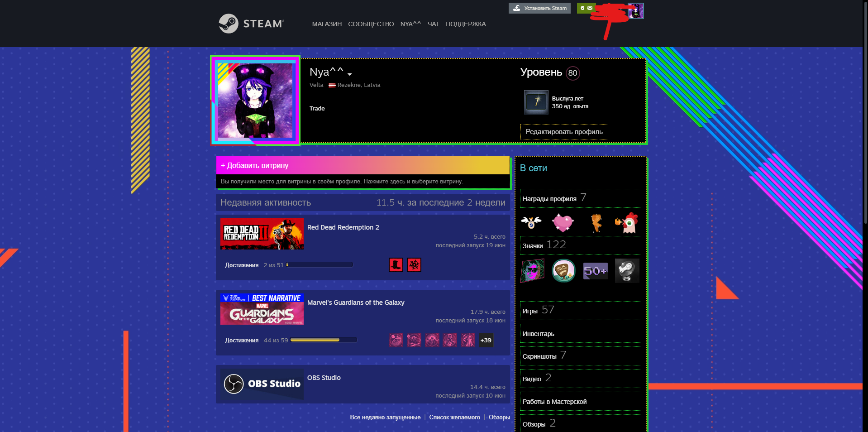The image size is (868, 432).
Task: Open Инвентарь inventory link
Action: (x=581, y=333)
